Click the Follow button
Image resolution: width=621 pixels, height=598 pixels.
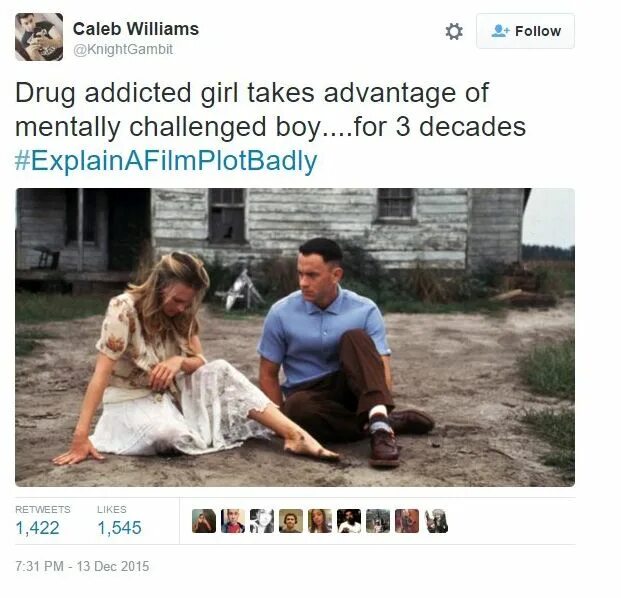pyautogui.click(x=525, y=31)
